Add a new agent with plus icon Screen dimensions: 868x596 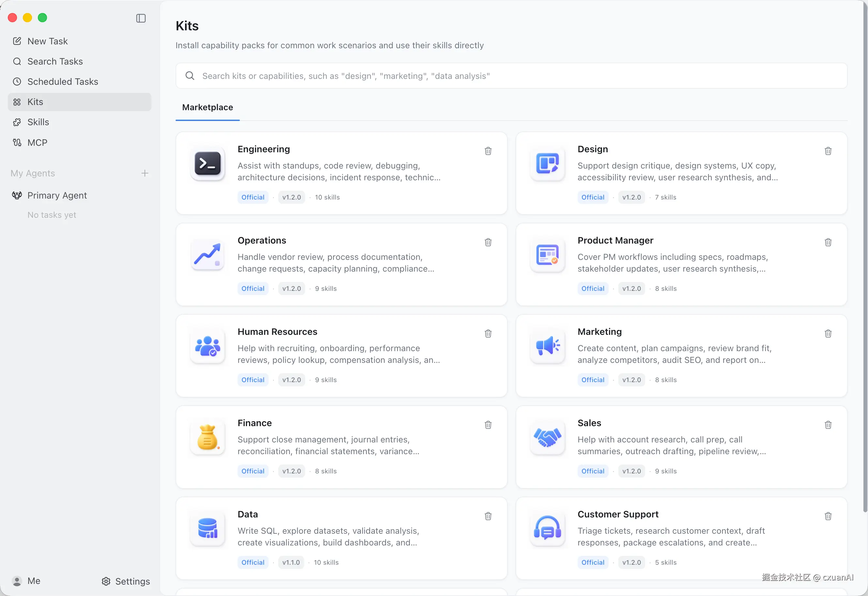[145, 173]
